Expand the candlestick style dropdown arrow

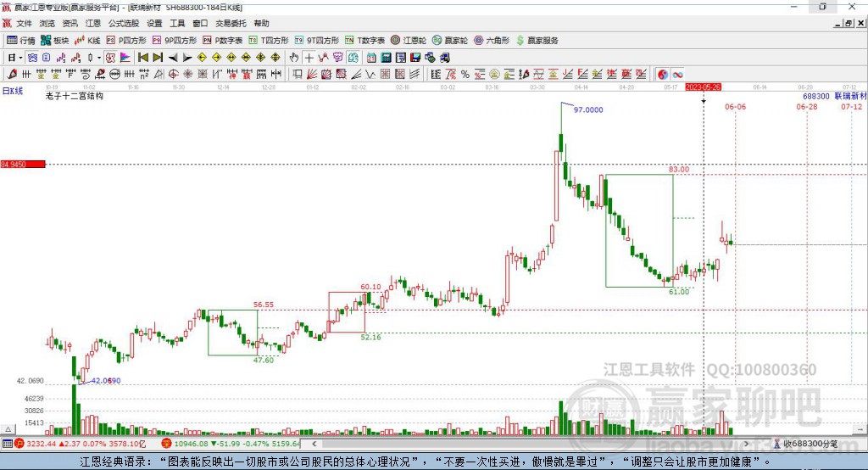tap(99, 58)
